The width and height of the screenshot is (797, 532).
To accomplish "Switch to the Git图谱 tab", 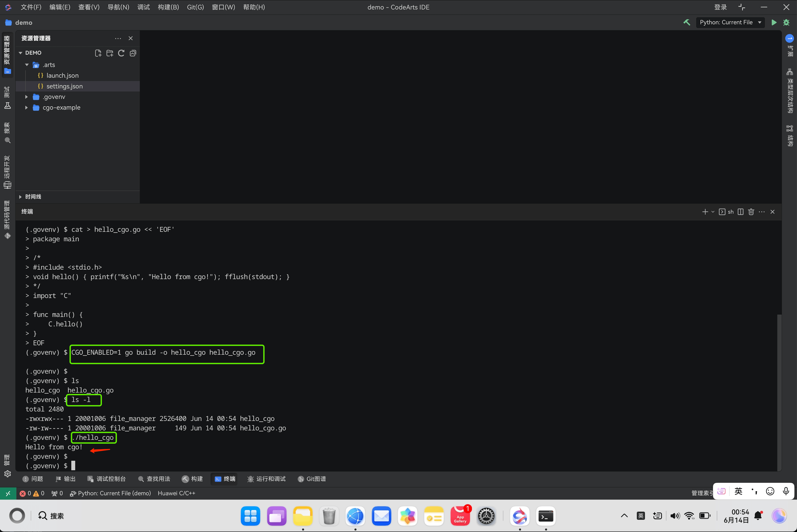I will [x=312, y=479].
